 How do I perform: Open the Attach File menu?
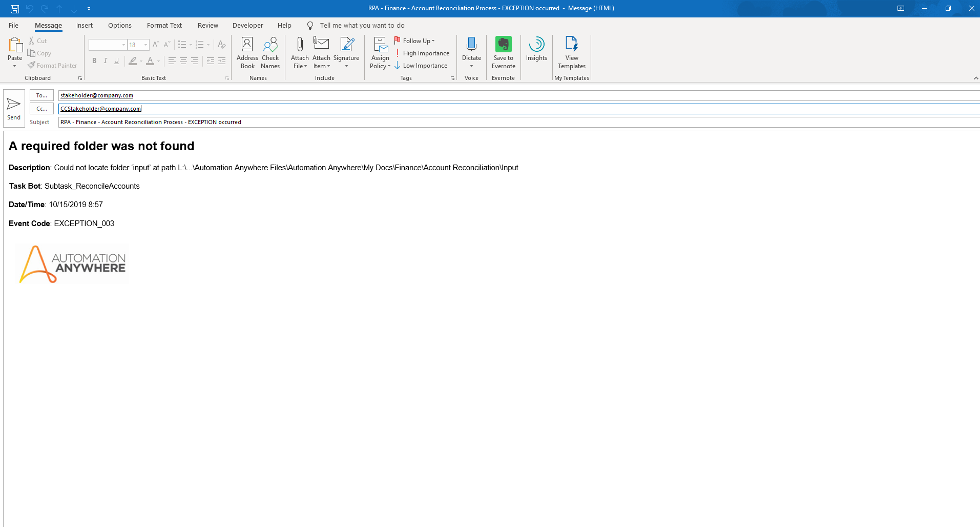300,52
